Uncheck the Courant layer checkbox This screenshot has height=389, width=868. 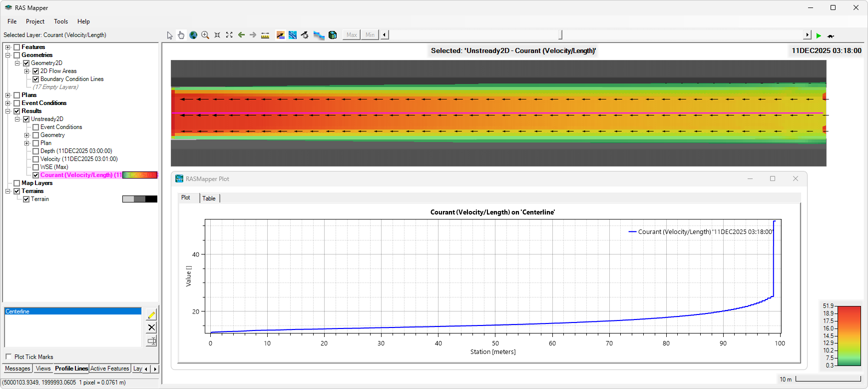[35, 175]
